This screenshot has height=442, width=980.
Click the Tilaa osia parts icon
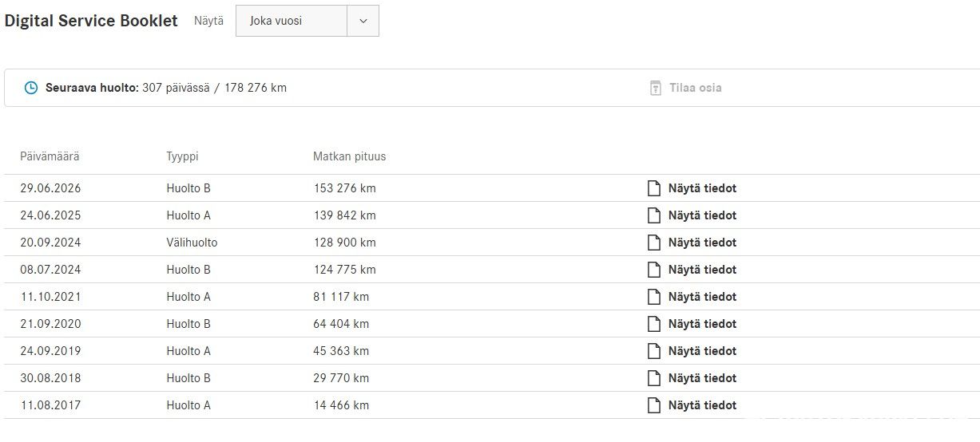655,88
